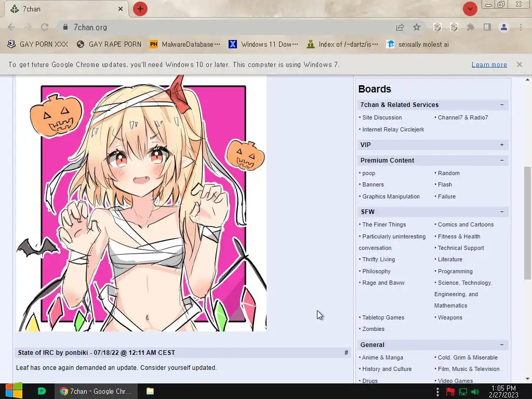Open The Finer Things board

click(384, 224)
